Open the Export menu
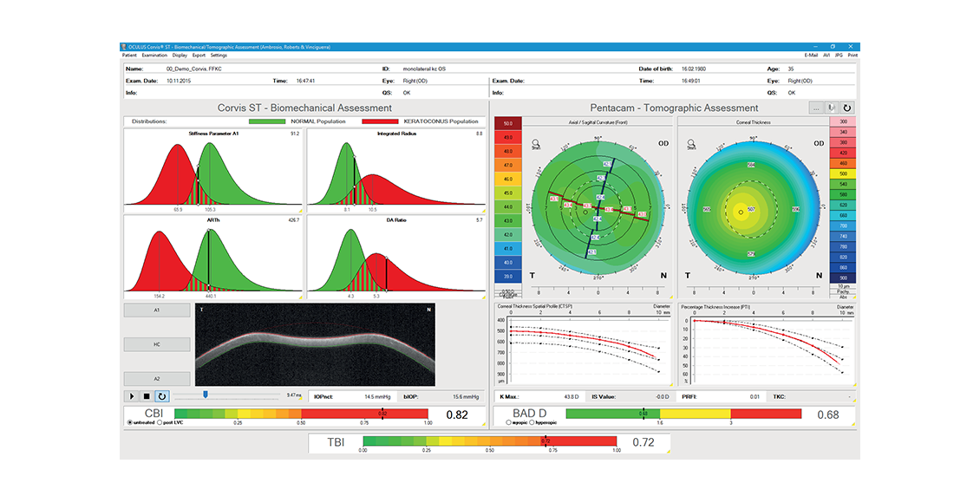The image size is (980, 503). (x=199, y=56)
